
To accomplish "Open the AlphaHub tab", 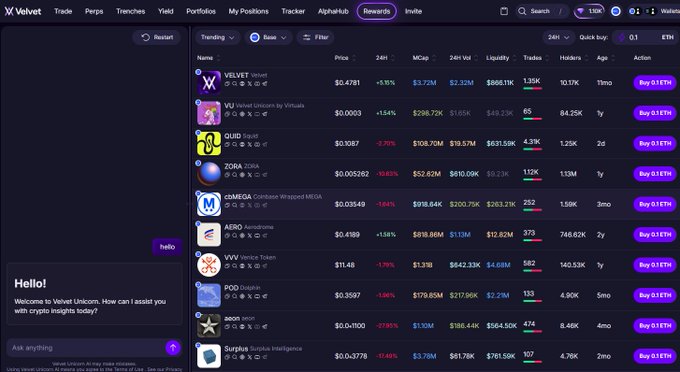I will (333, 11).
